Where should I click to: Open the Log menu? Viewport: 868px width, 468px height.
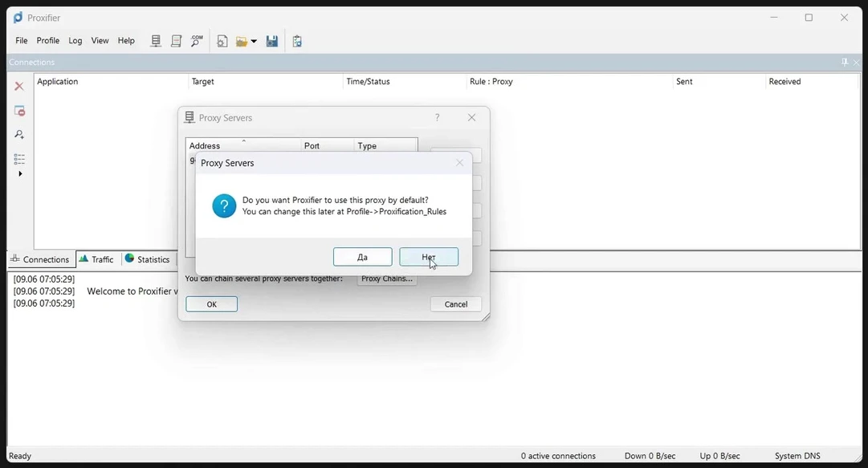pos(75,40)
